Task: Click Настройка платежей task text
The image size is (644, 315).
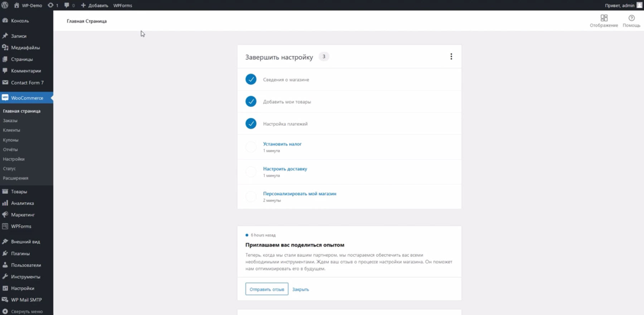Action: [x=285, y=124]
